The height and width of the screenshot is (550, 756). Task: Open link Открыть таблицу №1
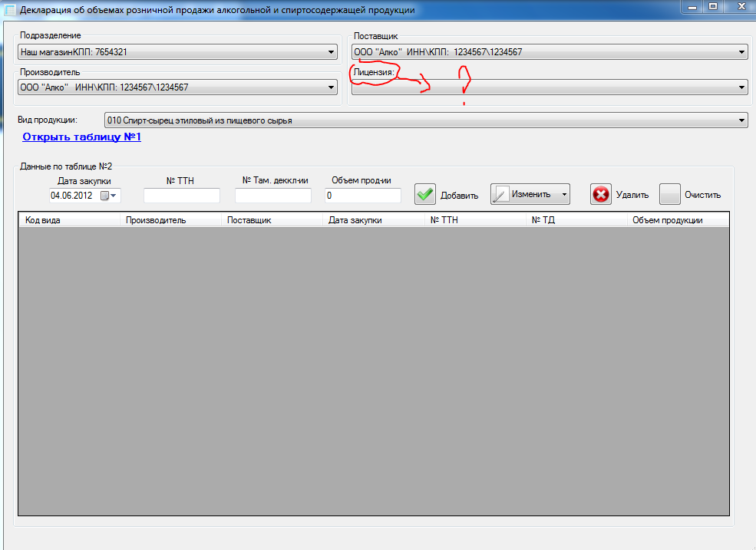81,137
